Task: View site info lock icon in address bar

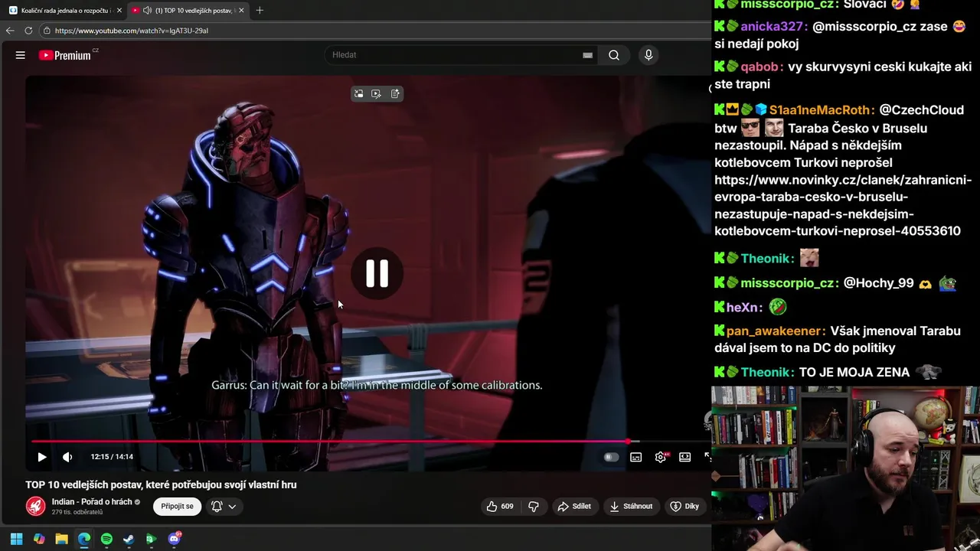Action: (47, 31)
